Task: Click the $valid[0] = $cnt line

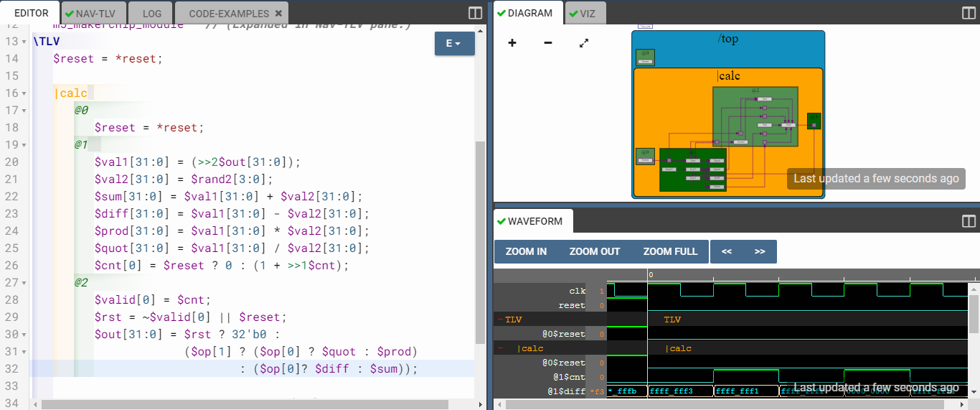Action: [153, 300]
